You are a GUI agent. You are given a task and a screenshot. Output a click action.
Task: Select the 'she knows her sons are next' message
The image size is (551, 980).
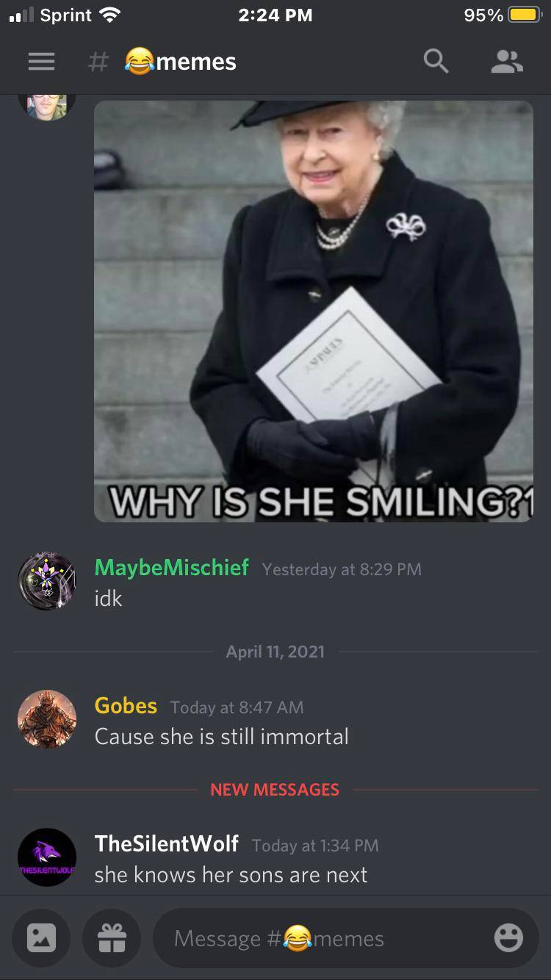[231, 874]
